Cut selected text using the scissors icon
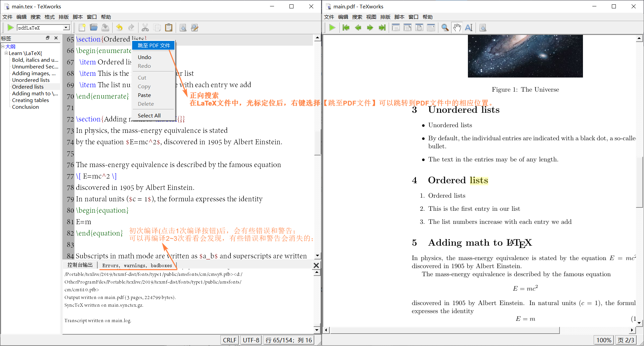The width and height of the screenshot is (644, 346). [145, 28]
